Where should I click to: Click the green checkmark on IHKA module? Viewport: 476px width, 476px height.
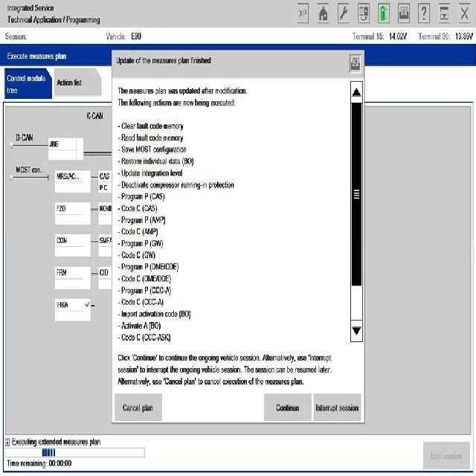88,304
